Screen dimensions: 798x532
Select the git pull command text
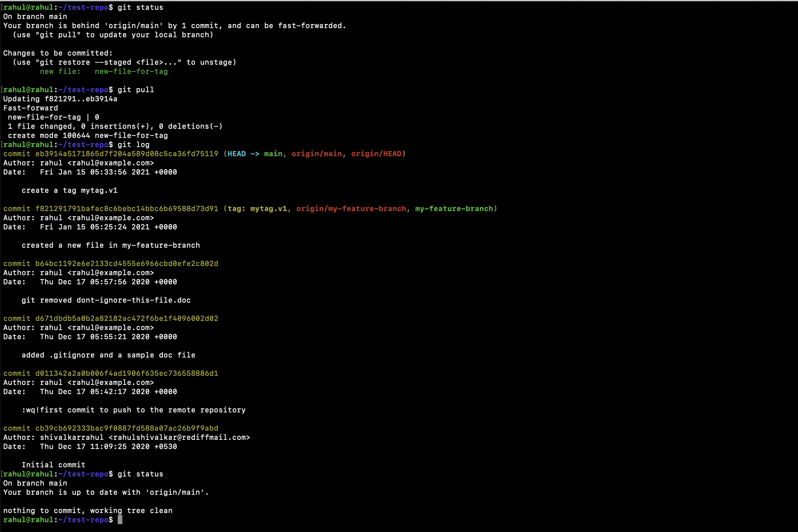135,90
